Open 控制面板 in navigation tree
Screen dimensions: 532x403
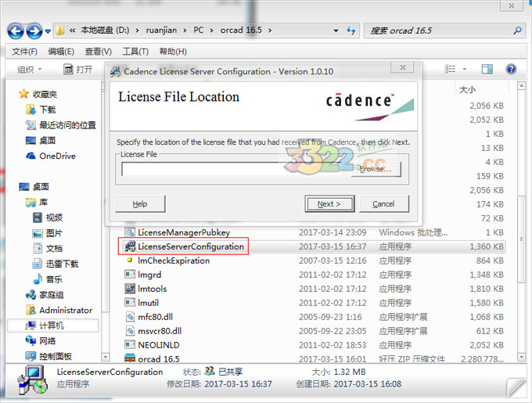point(49,356)
